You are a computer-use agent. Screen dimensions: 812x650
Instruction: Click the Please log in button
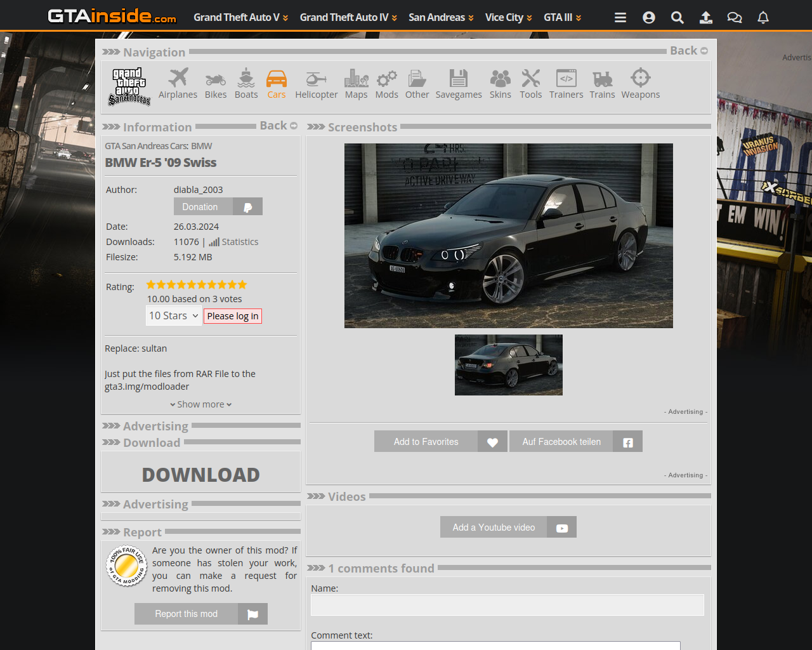(x=233, y=316)
